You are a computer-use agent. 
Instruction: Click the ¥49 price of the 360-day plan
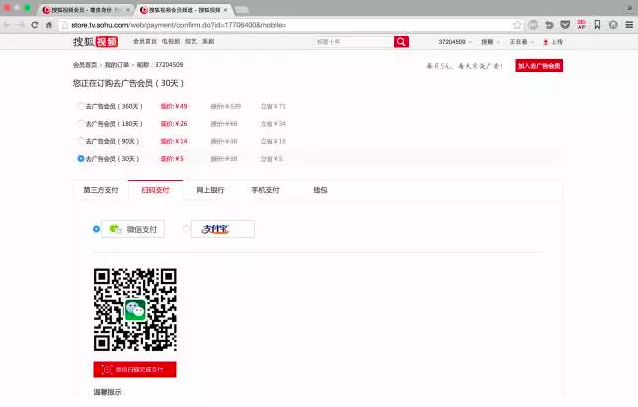tap(174, 106)
